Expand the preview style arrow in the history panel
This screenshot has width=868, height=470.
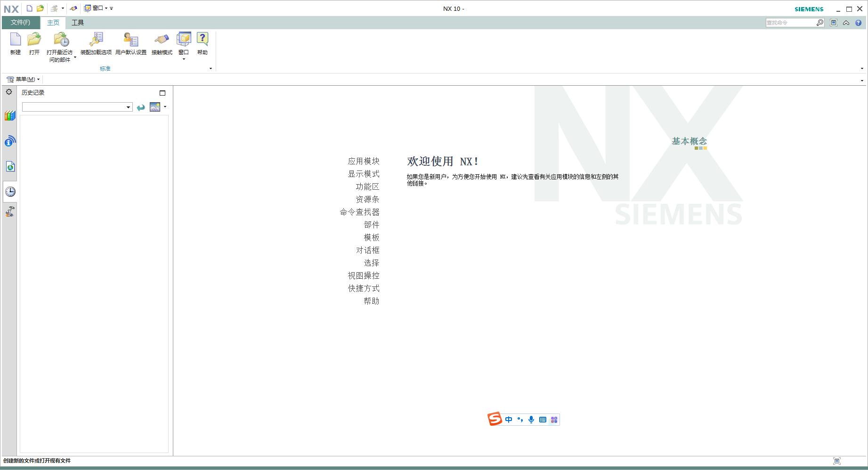pyautogui.click(x=165, y=107)
